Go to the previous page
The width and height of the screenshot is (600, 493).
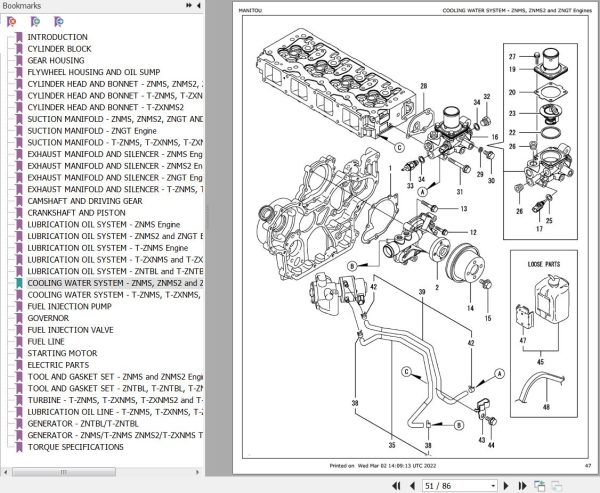(x=412, y=486)
